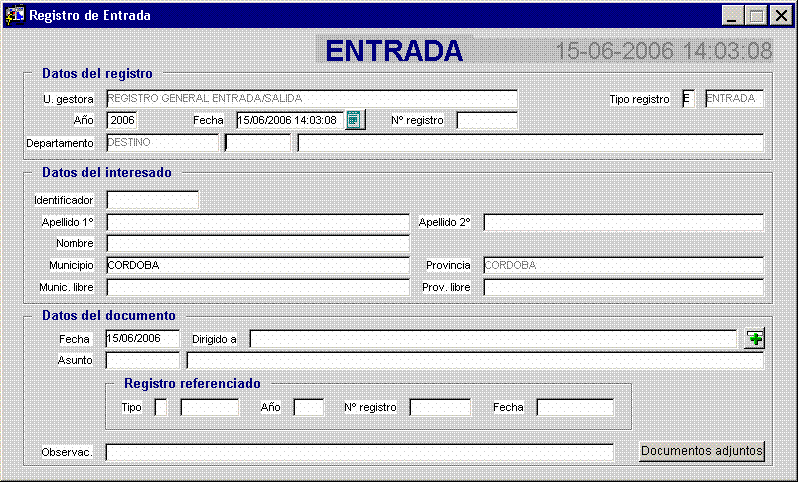Image resolution: width=798 pixels, height=482 pixels.
Task: Click the U. gestora field
Action: point(311,99)
